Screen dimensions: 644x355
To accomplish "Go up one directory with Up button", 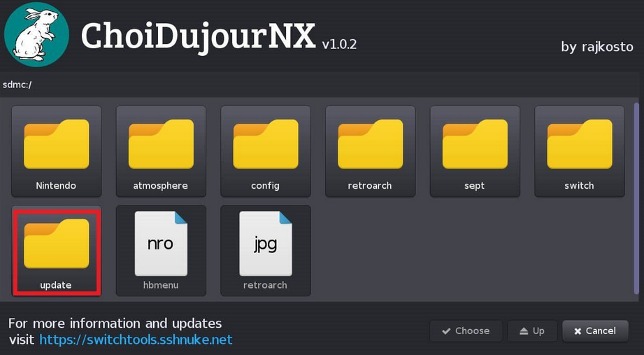I will coord(532,331).
